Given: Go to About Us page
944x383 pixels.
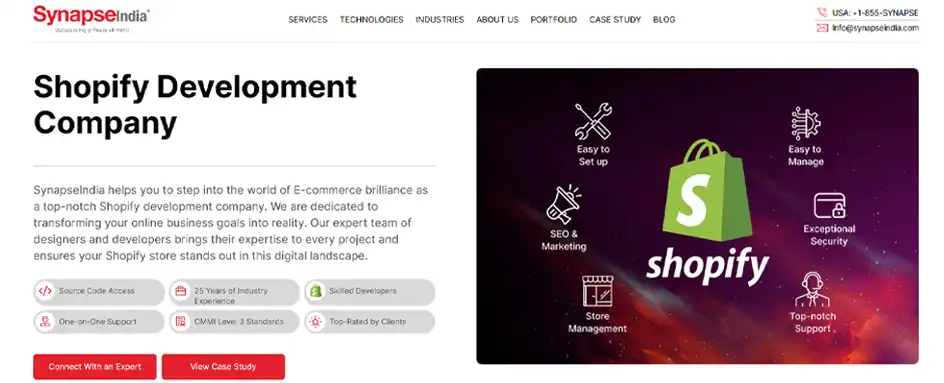Looking at the screenshot, I should (497, 19).
